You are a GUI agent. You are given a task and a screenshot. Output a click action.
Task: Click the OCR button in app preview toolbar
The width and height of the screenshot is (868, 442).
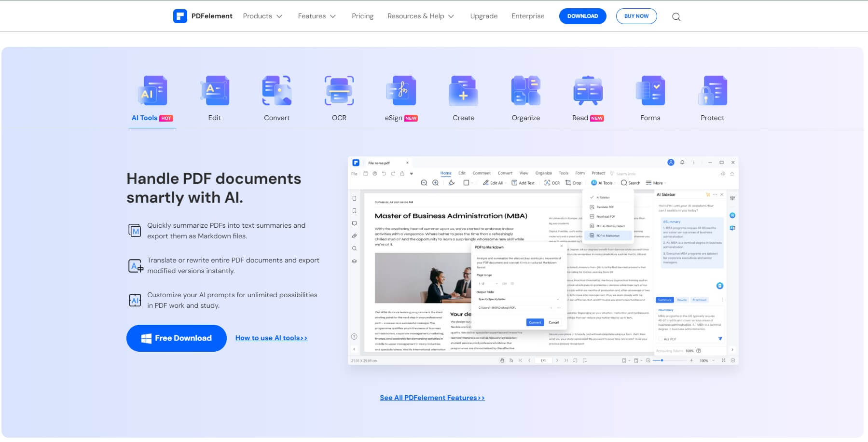coord(552,183)
